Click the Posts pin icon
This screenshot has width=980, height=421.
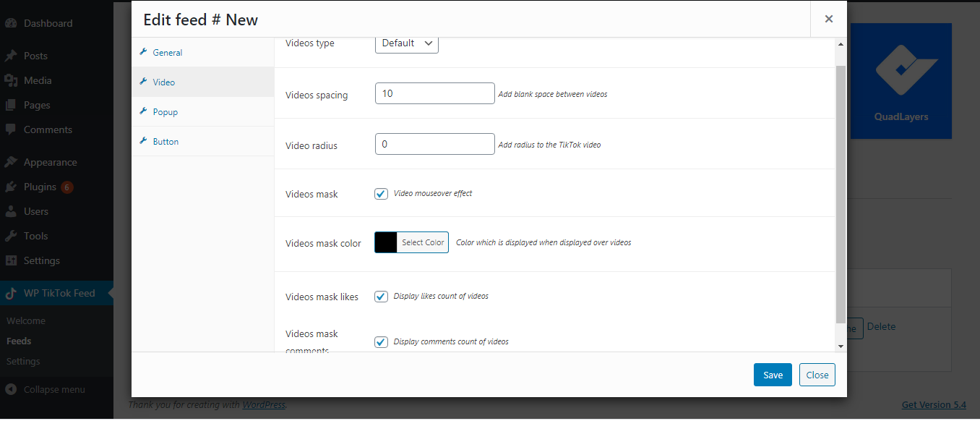click(x=11, y=56)
